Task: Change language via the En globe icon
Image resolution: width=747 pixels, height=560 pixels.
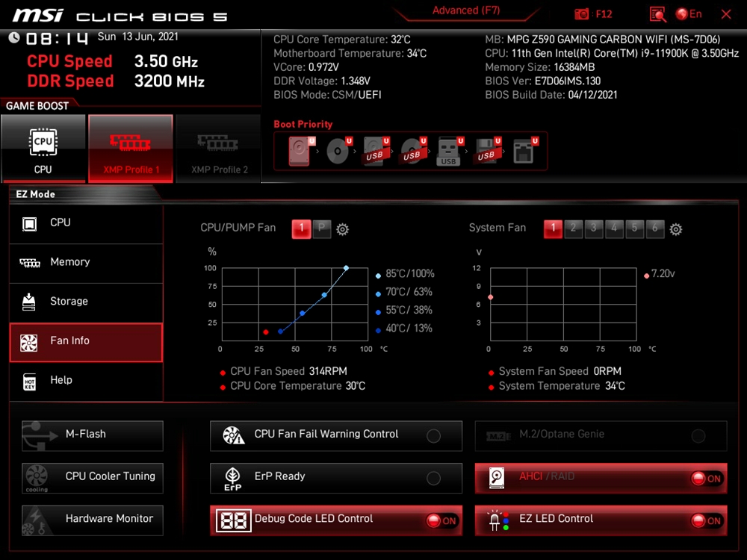Action: pyautogui.click(x=689, y=14)
